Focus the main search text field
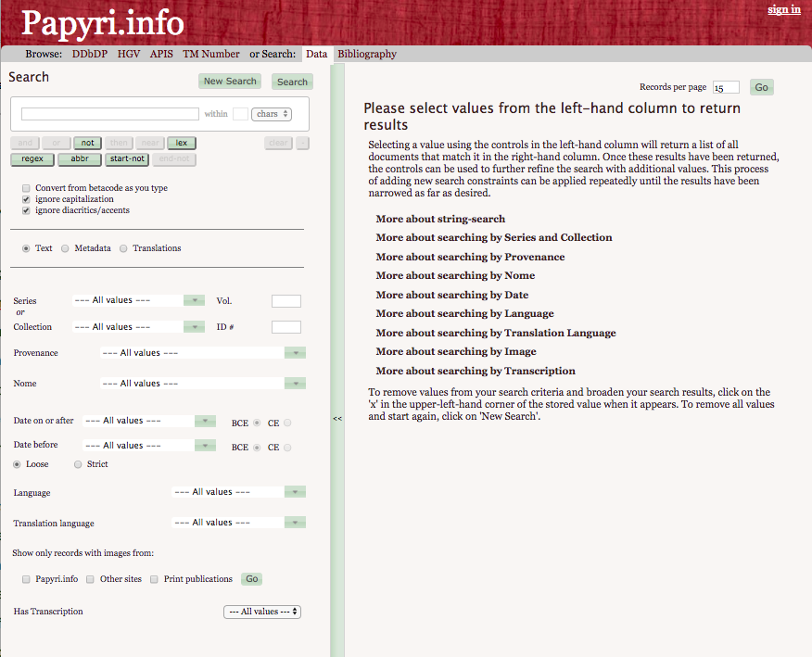The width and height of the screenshot is (812, 657). click(x=109, y=114)
